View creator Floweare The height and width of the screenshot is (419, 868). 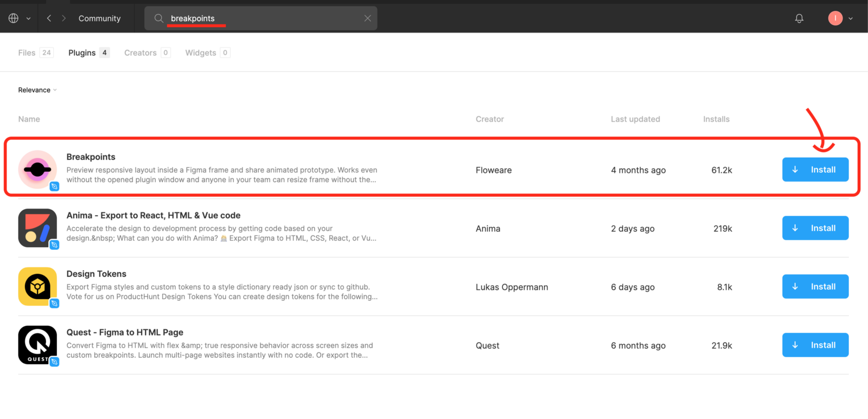494,170
